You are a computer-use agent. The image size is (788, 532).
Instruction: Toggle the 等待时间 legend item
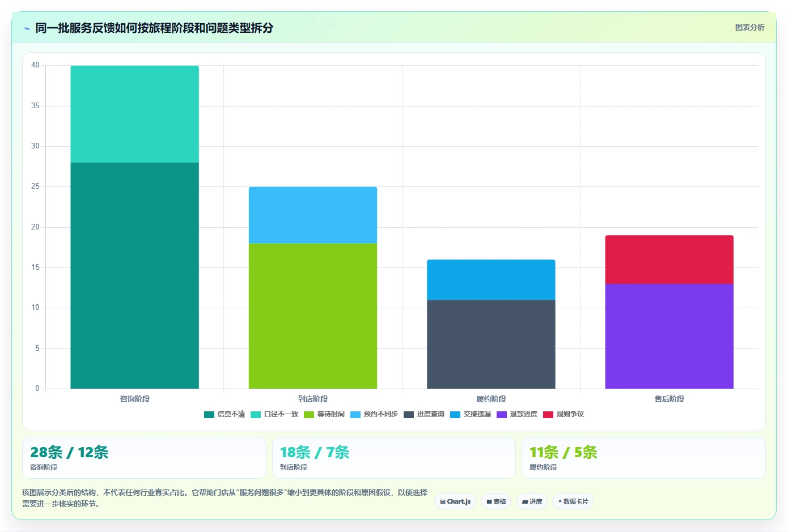pyautogui.click(x=324, y=414)
